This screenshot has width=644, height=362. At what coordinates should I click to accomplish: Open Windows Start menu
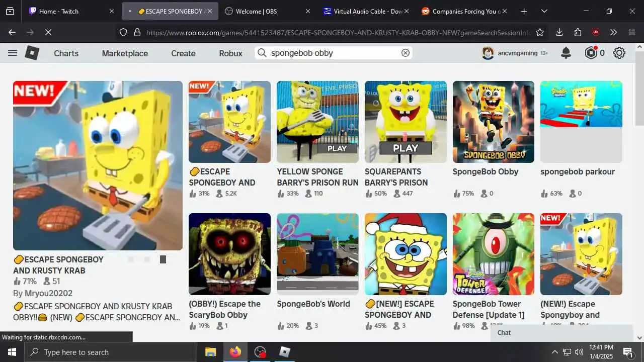12,352
